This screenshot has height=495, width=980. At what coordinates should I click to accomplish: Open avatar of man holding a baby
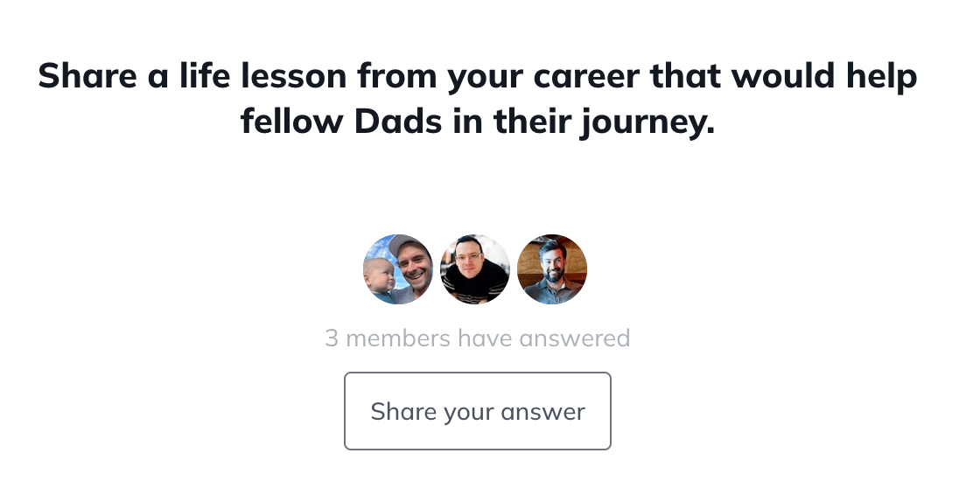tap(398, 269)
